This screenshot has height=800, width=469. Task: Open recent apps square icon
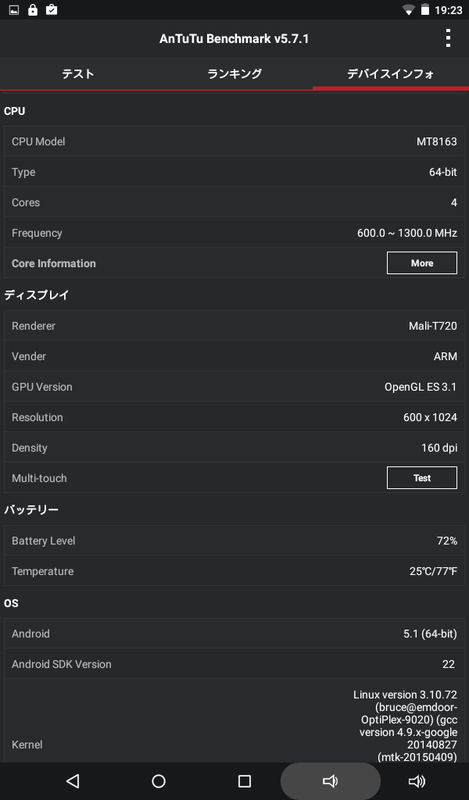tap(244, 781)
